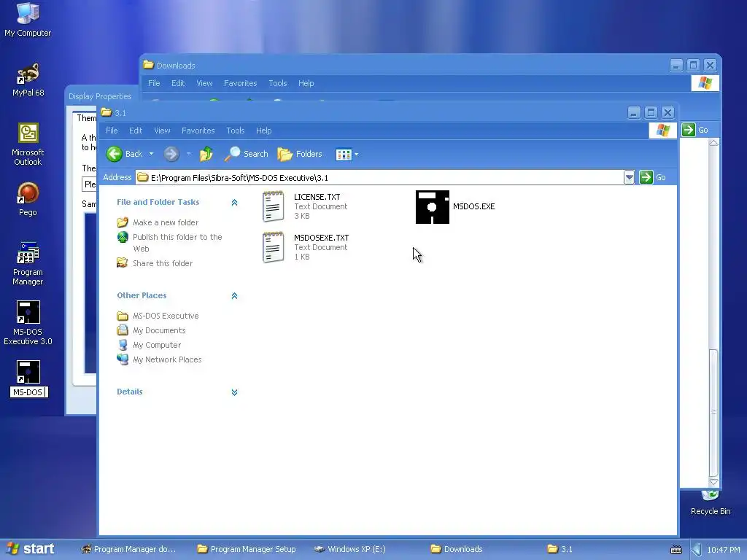This screenshot has width=747, height=560.
Task: Open Edit menu in 3.1 window
Action: point(135,131)
